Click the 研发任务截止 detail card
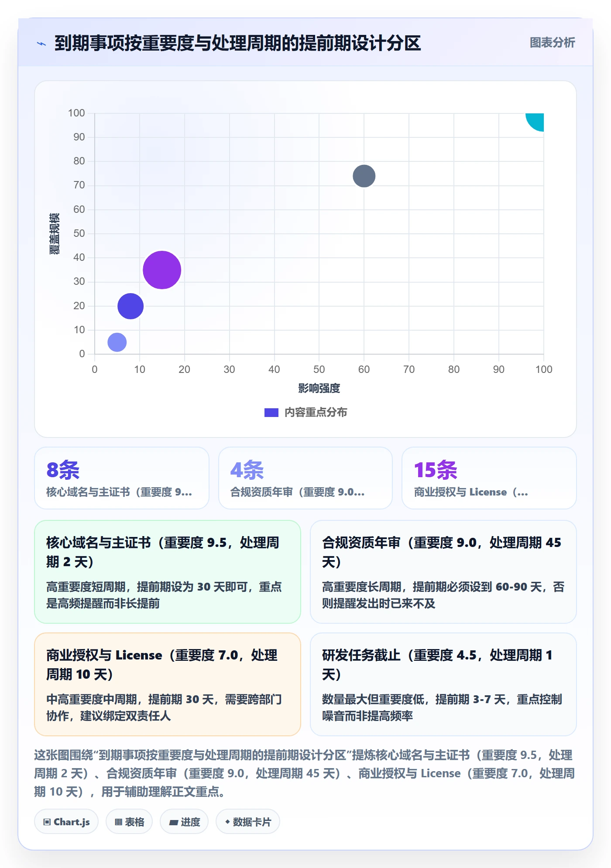Image resolution: width=611 pixels, height=868 pixels. click(x=443, y=684)
